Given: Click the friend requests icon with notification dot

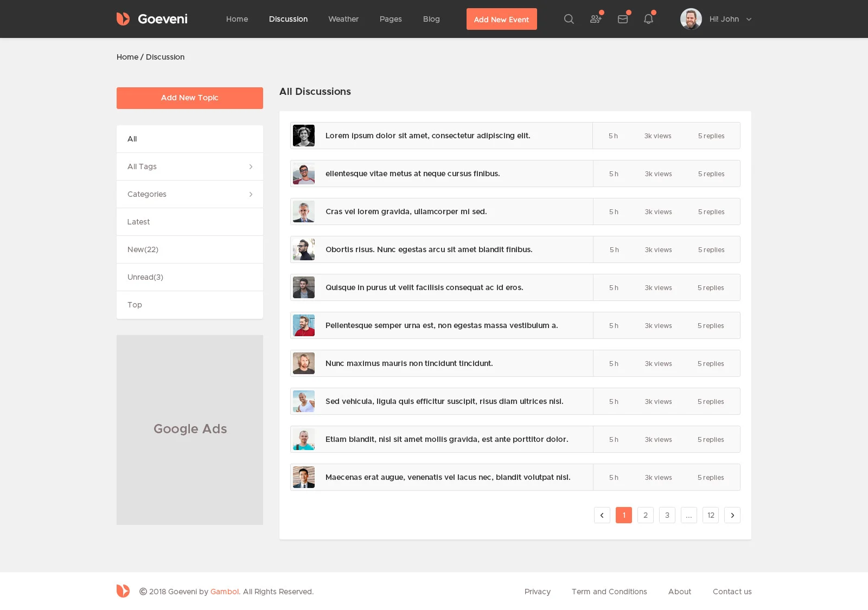Looking at the screenshot, I should pos(596,19).
